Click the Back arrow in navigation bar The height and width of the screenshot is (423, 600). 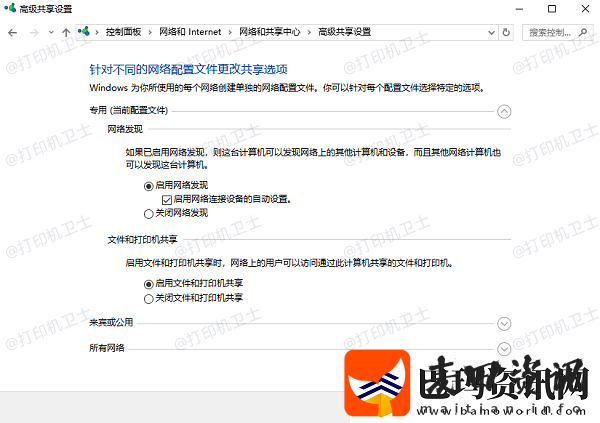(13, 33)
